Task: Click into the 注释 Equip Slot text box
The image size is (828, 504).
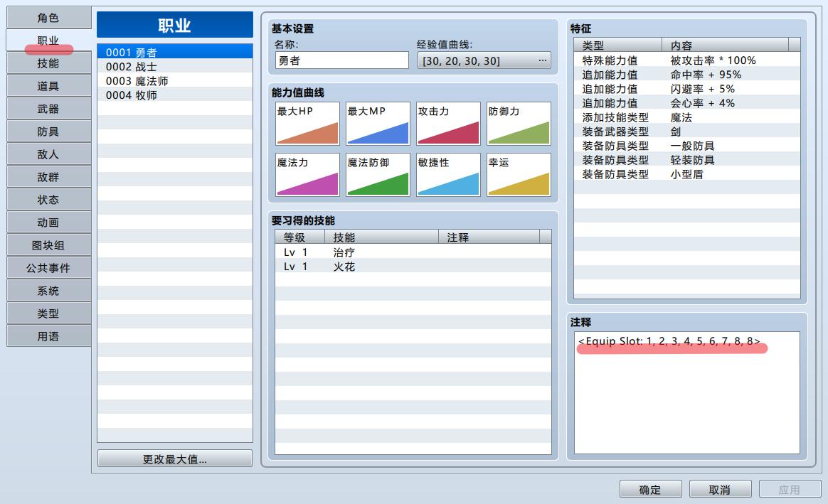Action: point(687,392)
